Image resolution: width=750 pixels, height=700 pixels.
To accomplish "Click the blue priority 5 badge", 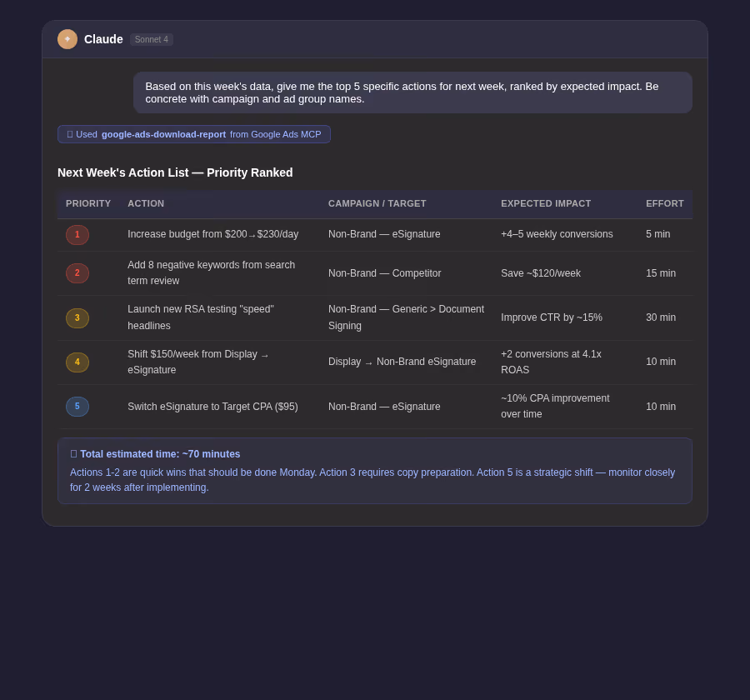I will tap(77, 407).
